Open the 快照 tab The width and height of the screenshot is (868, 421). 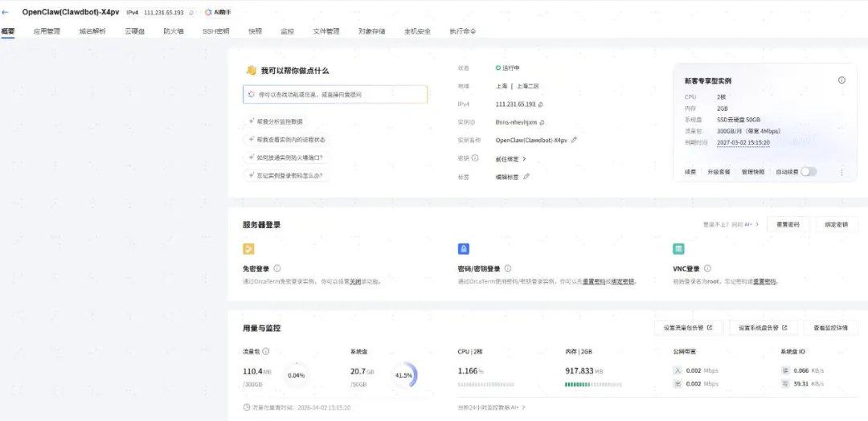click(256, 31)
